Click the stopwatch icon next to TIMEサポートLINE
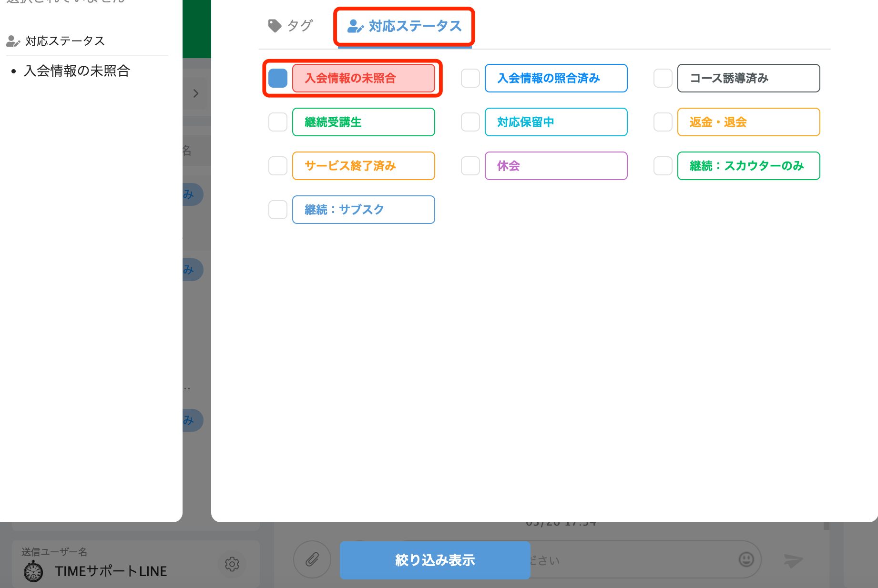This screenshot has height=588, width=878. 32,570
